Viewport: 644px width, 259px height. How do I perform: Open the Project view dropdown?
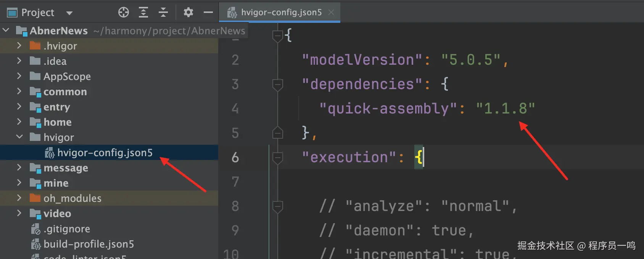point(69,13)
